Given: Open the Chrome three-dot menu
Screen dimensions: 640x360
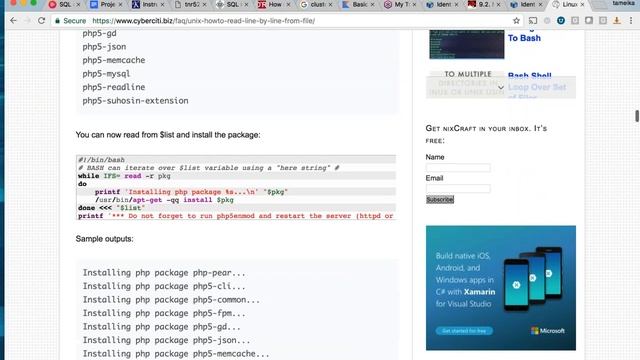Looking at the screenshot, I should coord(631,20).
